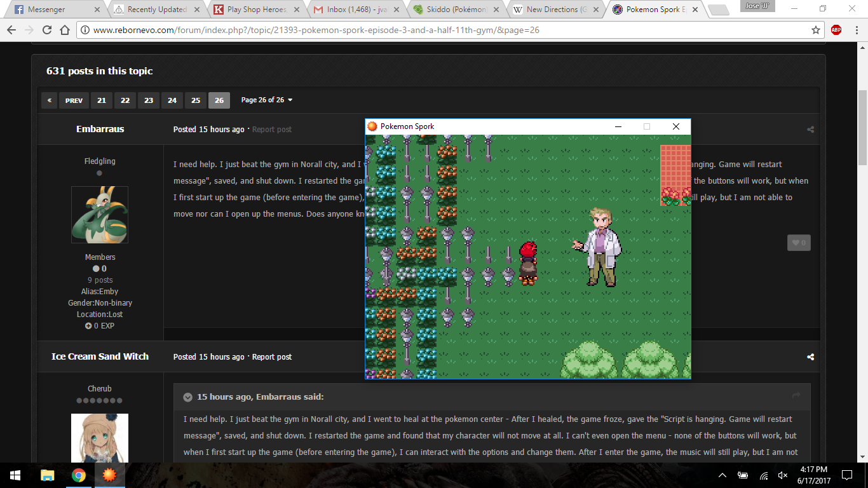Go to page 22
868x488 pixels.
pyautogui.click(x=125, y=100)
